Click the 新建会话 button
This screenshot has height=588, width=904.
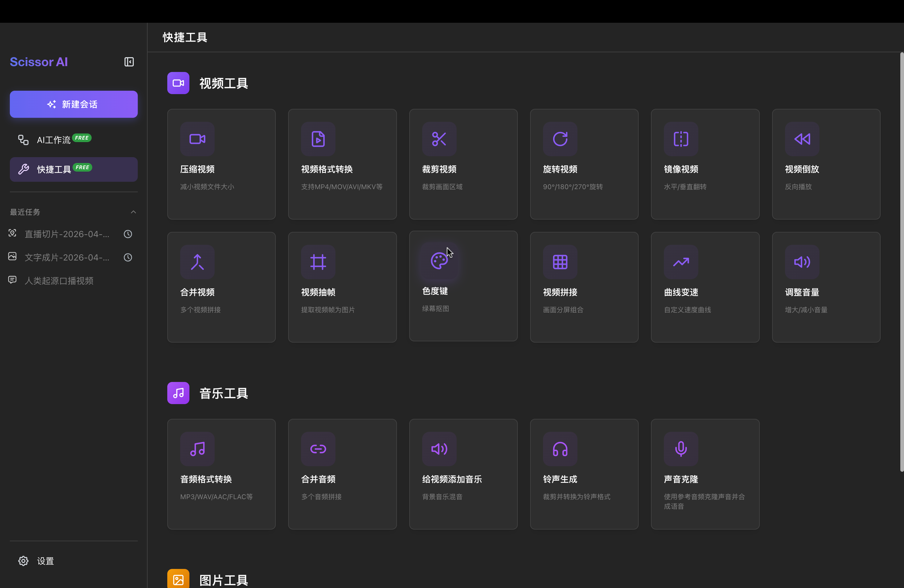pos(74,104)
